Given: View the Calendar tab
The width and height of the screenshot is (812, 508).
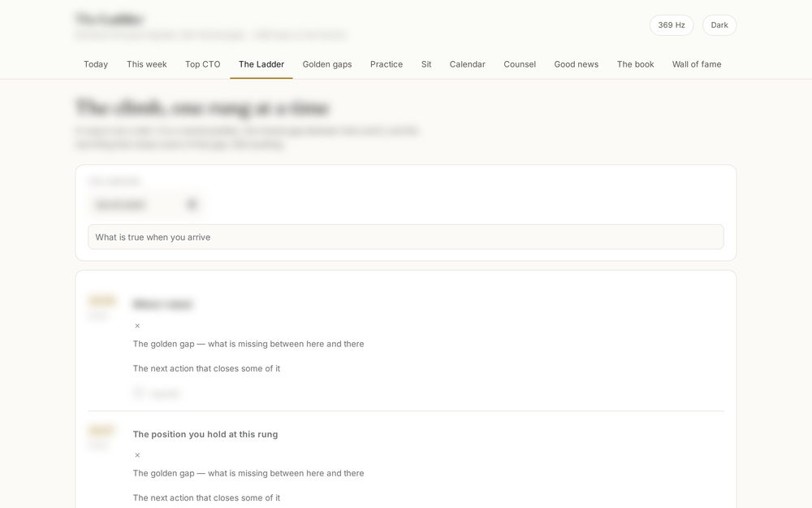Looking at the screenshot, I should [467, 64].
